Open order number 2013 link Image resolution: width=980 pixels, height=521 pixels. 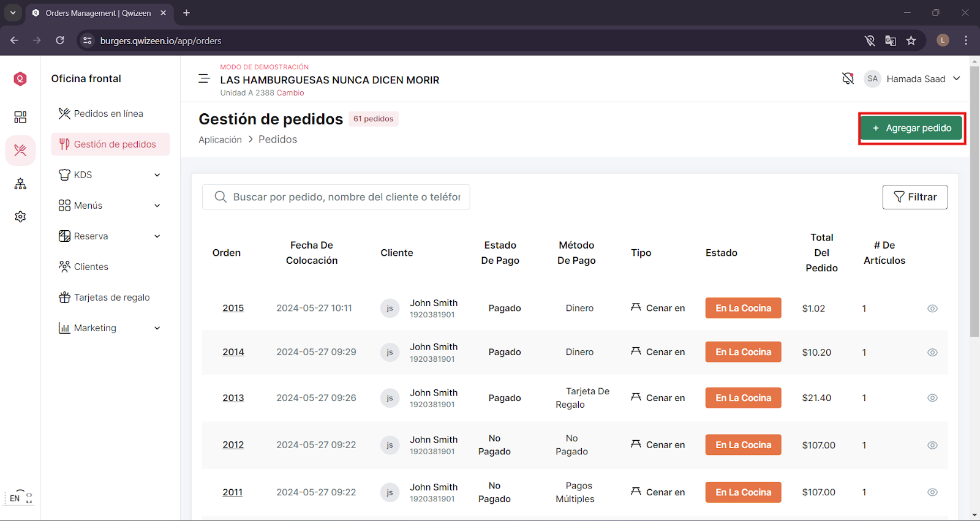coord(233,398)
